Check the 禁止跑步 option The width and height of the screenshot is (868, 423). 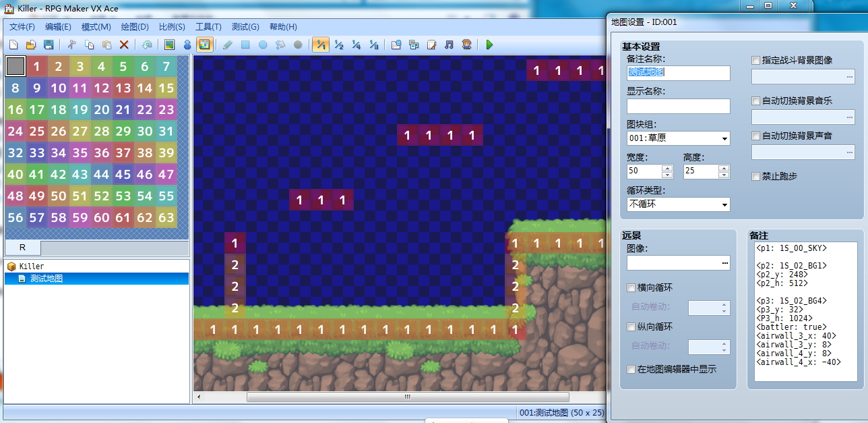point(756,176)
